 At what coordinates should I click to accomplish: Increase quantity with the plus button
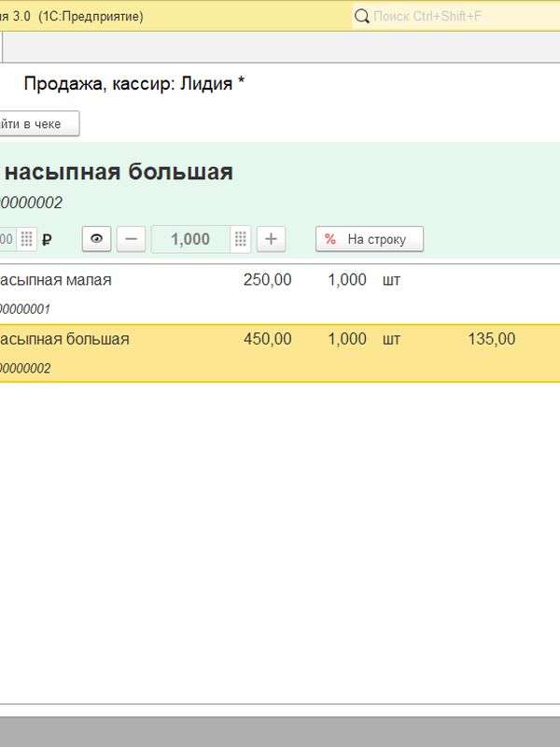(x=271, y=239)
